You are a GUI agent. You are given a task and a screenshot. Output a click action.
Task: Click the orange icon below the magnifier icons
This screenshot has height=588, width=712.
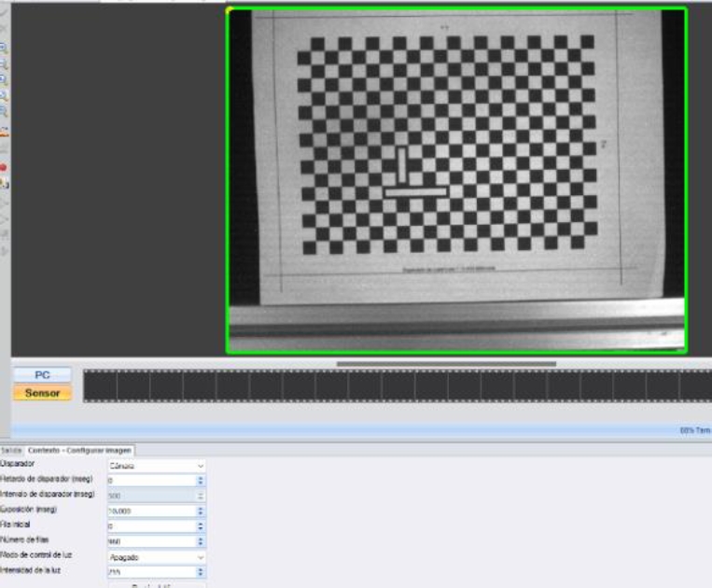coord(3,130)
